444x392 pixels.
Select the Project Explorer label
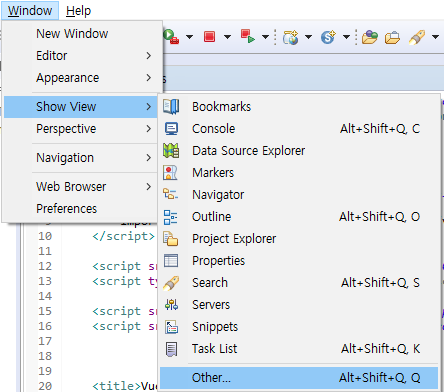(x=234, y=239)
